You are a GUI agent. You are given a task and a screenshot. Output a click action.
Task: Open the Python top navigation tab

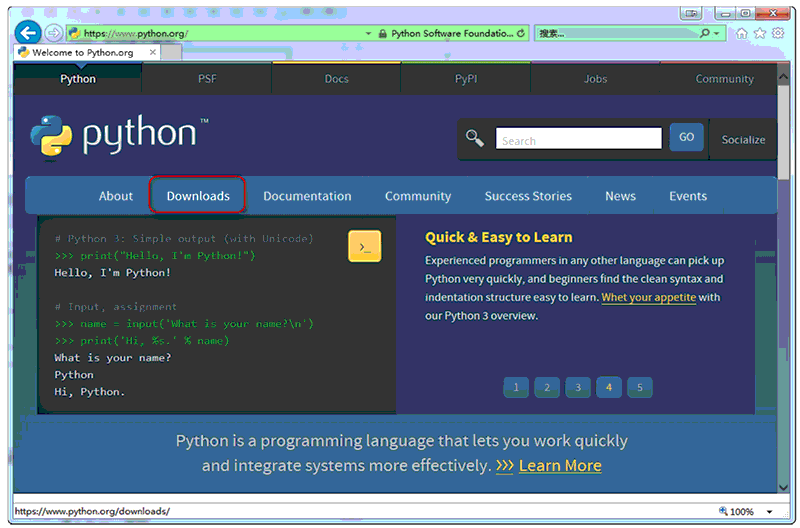click(78, 79)
